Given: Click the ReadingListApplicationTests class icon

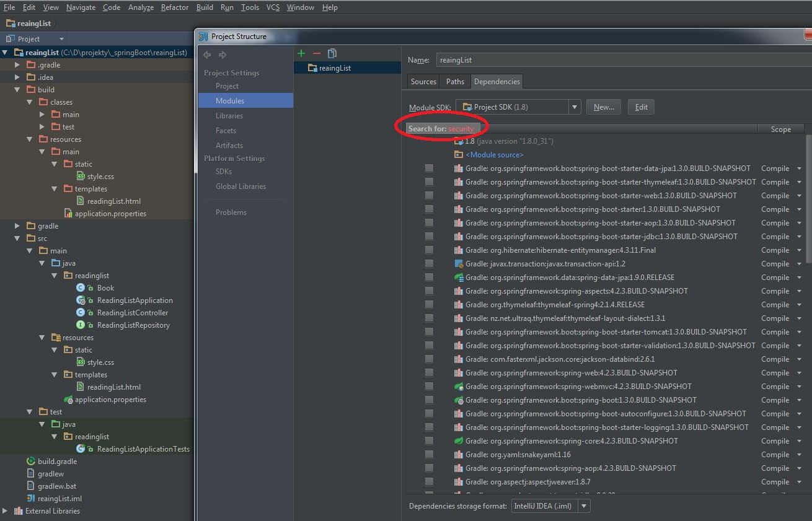Looking at the screenshot, I should tap(81, 449).
